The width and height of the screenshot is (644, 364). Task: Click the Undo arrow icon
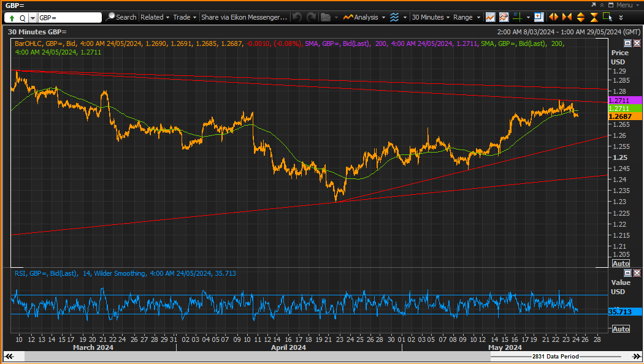click(297, 17)
